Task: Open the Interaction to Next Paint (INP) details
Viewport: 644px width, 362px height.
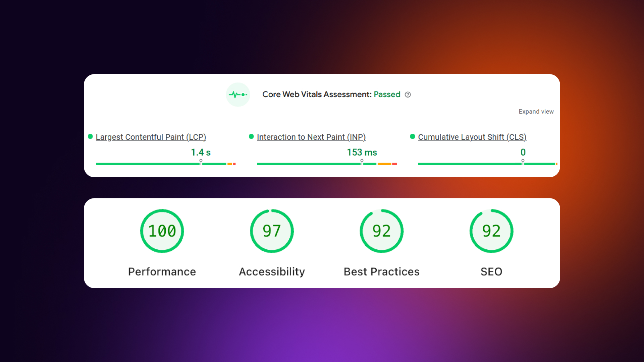Action: coord(311,137)
